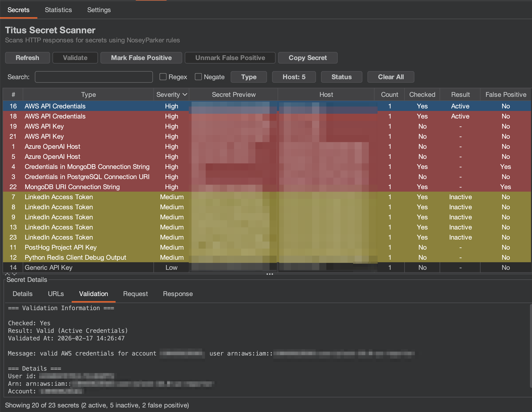Select the Details tab in Secret Details
This screenshot has width=532, height=412.
pyautogui.click(x=22, y=294)
